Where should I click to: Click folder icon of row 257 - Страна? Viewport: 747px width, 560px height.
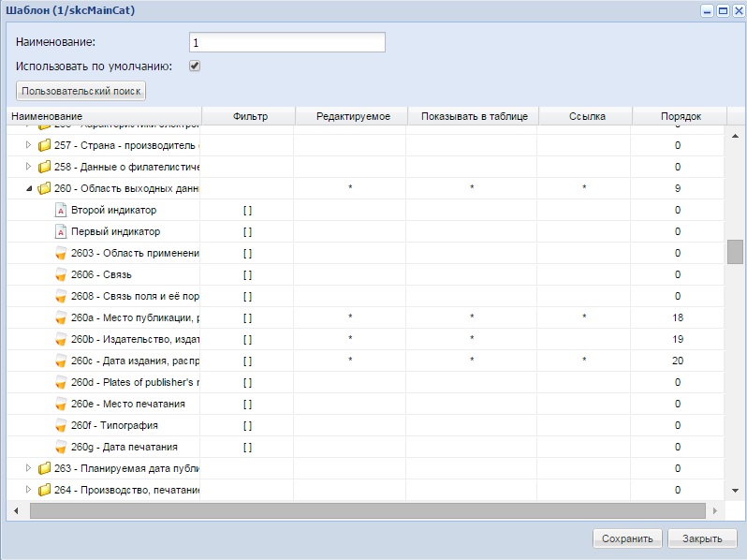point(44,145)
